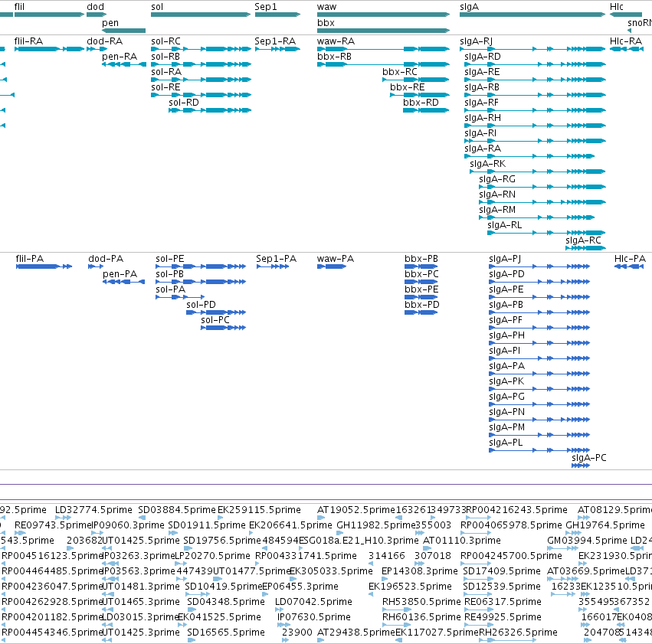Select the sol-RC transcript label
The height and width of the screenshot is (644, 652).
165,41
